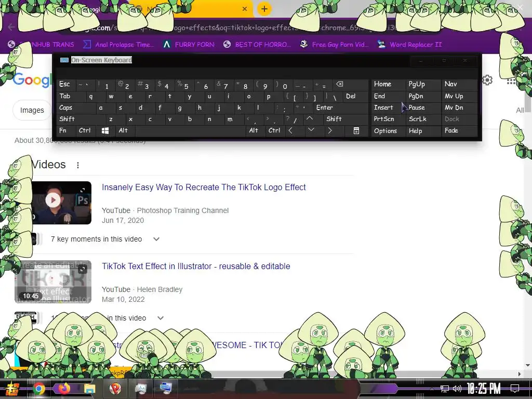The width and height of the screenshot is (532, 399).
Task: Tap the Tab key
Action: [x=69, y=96]
